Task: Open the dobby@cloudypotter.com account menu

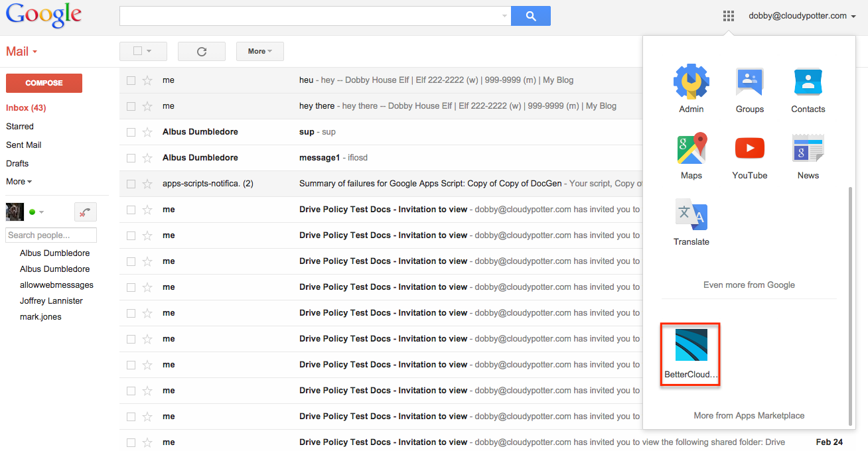Action: 802,16
